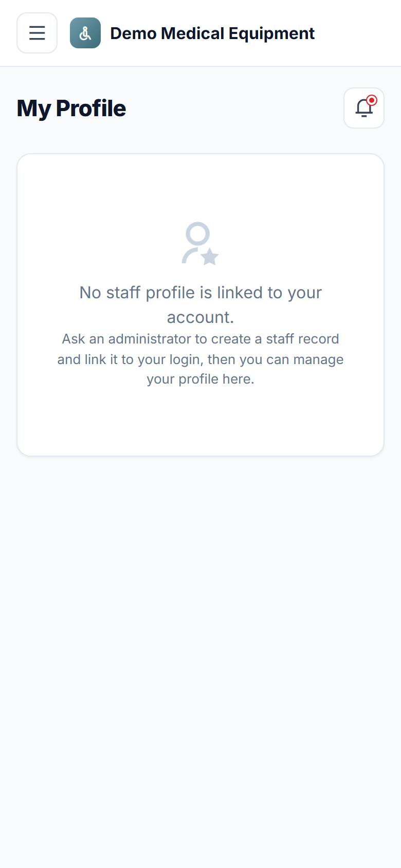Click the star on the staff icon

(210, 256)
